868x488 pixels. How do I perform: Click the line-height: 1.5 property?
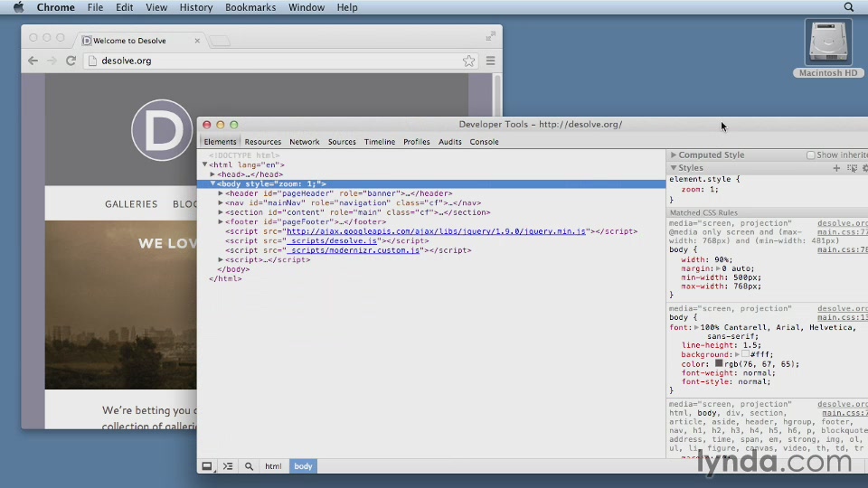721,345
